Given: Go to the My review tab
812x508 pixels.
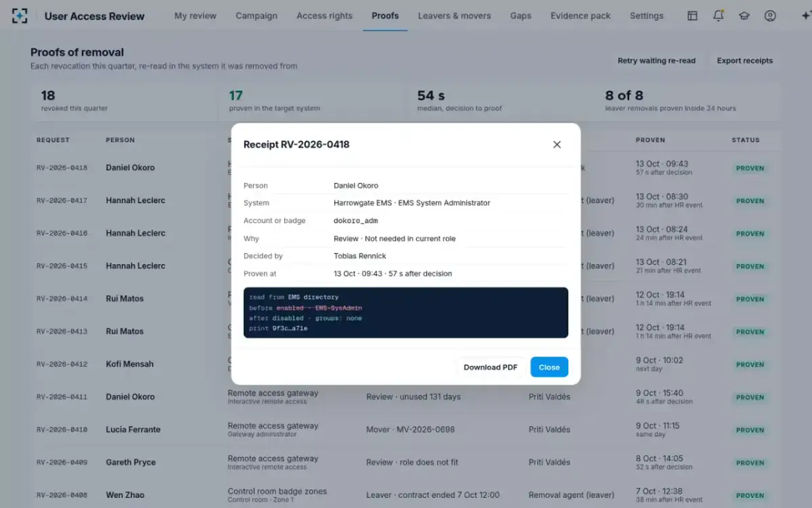Looking at the screenshot, I should (x=196, y=16).
